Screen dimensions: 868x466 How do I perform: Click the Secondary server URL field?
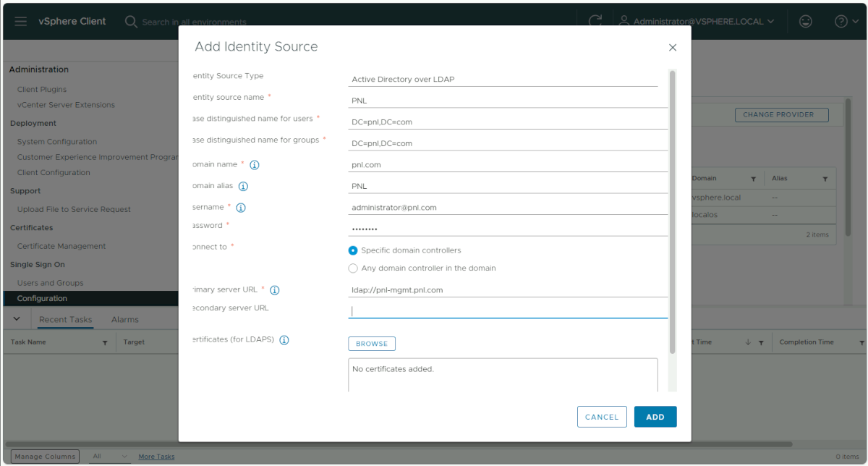[508, 310]
